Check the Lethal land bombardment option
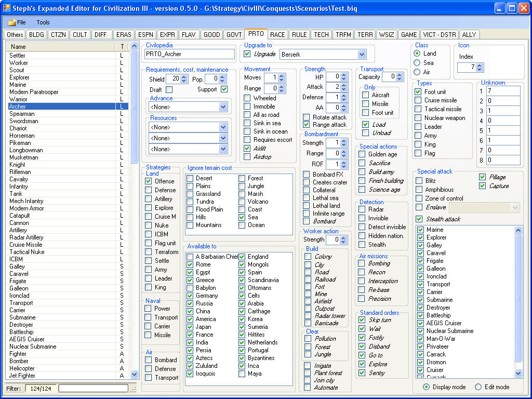The image size is (532, 399). (x=307, y=206)
